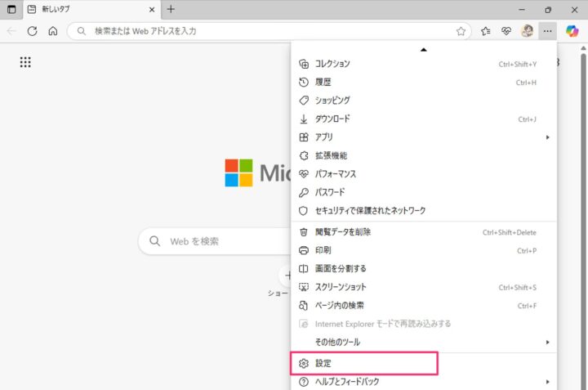Viewport: 588px width, 390px height.
Task: Open a new tab with plus button
Action: [171, 9]
